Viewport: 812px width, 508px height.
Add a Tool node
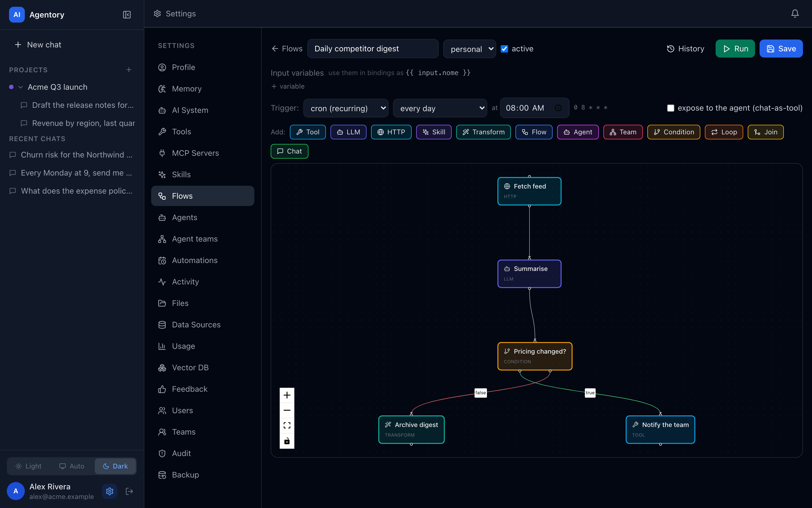(308, 132)
